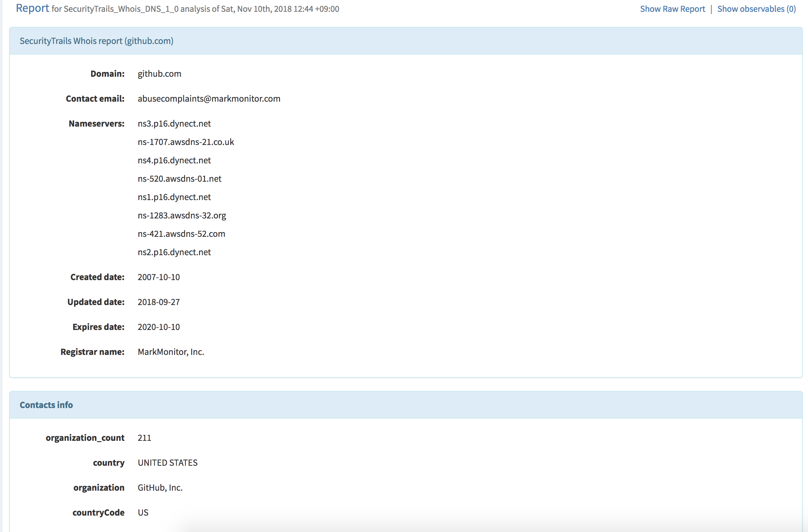The width and height of the screenshot is (808, 532).
Task: Select nameserver ns3.p16.dynect.net
Action: pos(174,124)
